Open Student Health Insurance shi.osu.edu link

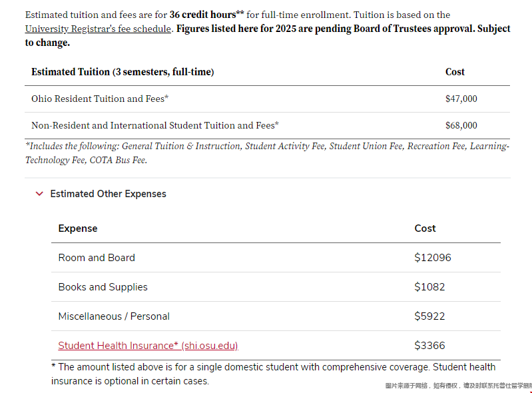(x=148, y=346)
